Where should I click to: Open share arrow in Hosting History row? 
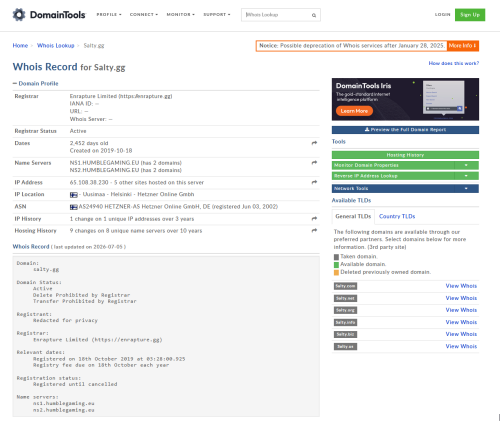tap(314, 231)
